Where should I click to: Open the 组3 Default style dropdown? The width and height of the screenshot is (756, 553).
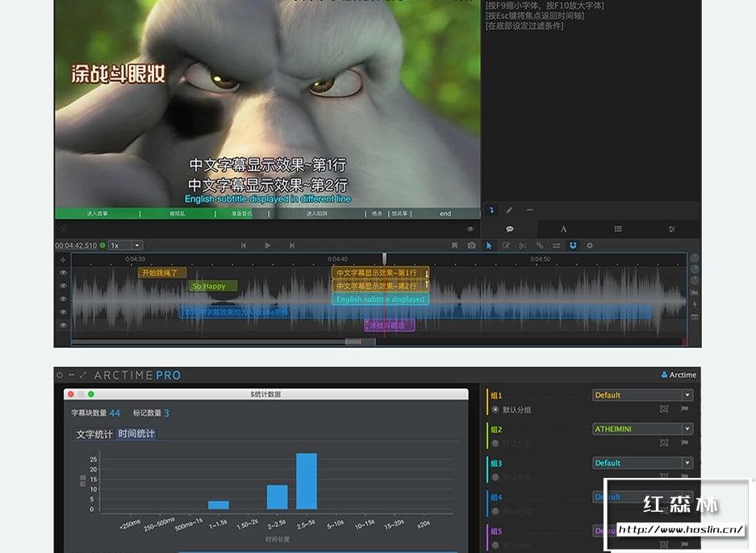[643, 463]
